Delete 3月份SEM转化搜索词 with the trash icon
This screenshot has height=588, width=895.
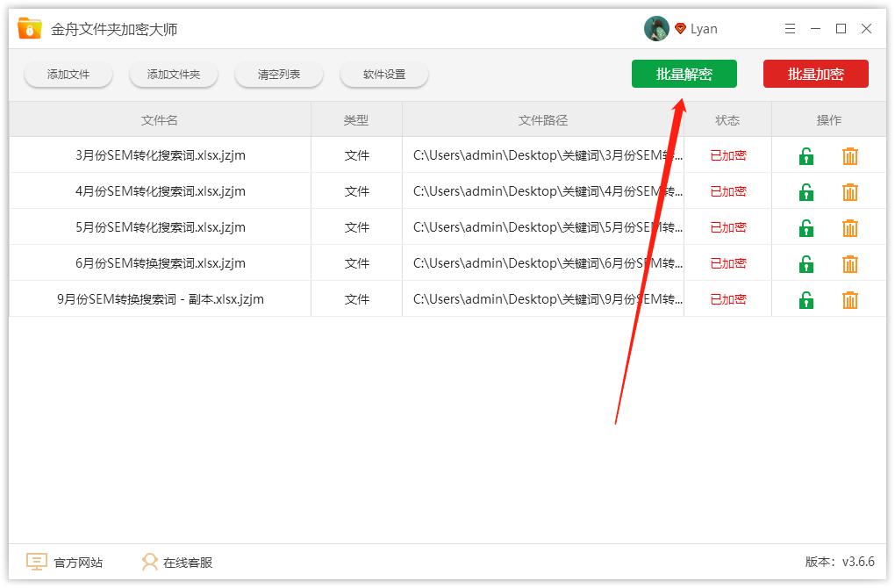[849, 155]
